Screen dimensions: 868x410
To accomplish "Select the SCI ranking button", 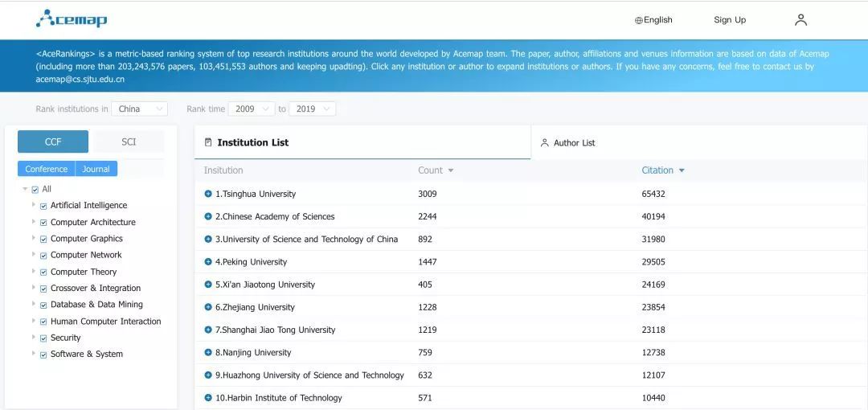I will pyautogui.click(x=129, y=141).
